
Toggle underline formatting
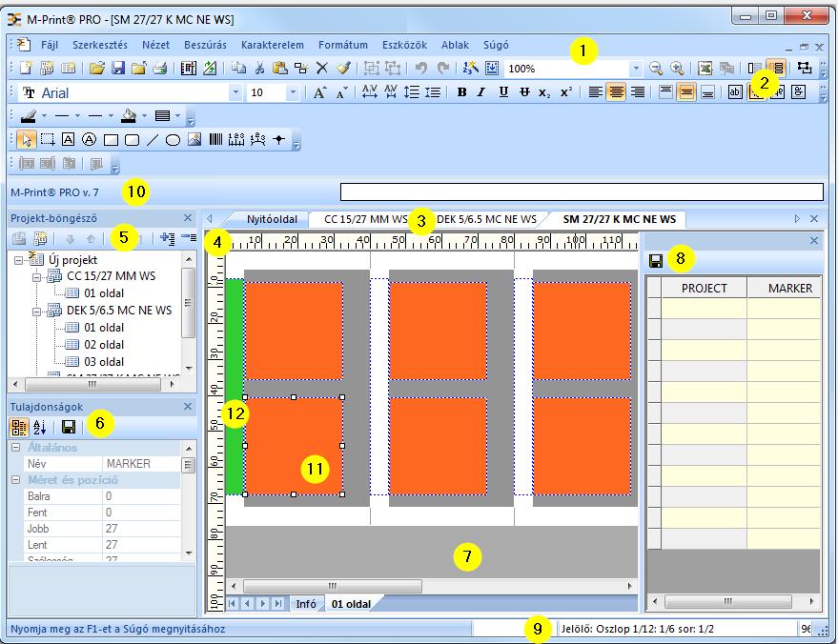pos(503,92)
